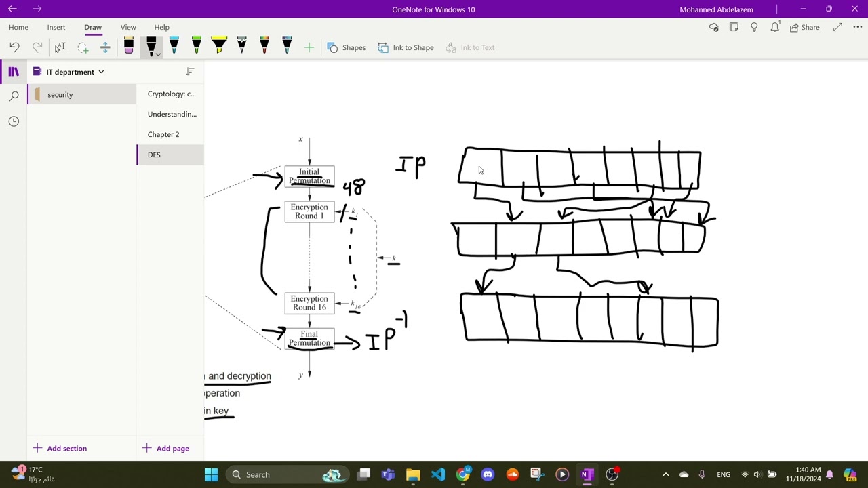Toggle the notebook navigation pane

(x=14, y=72)
